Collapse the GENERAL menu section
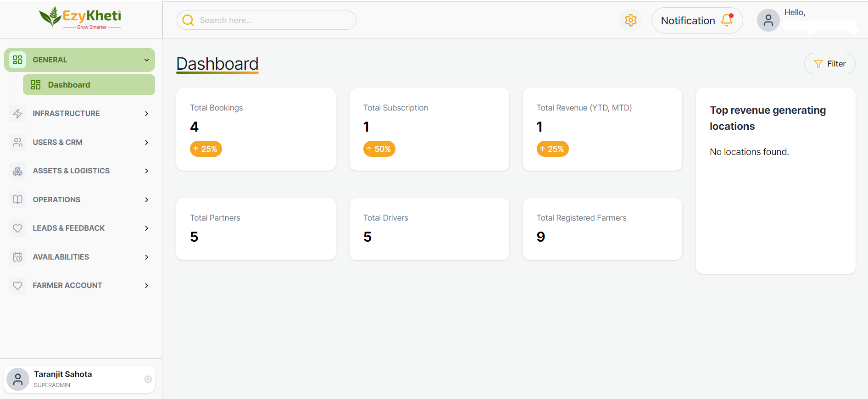868x399 pixels. [x=146, y=60]
